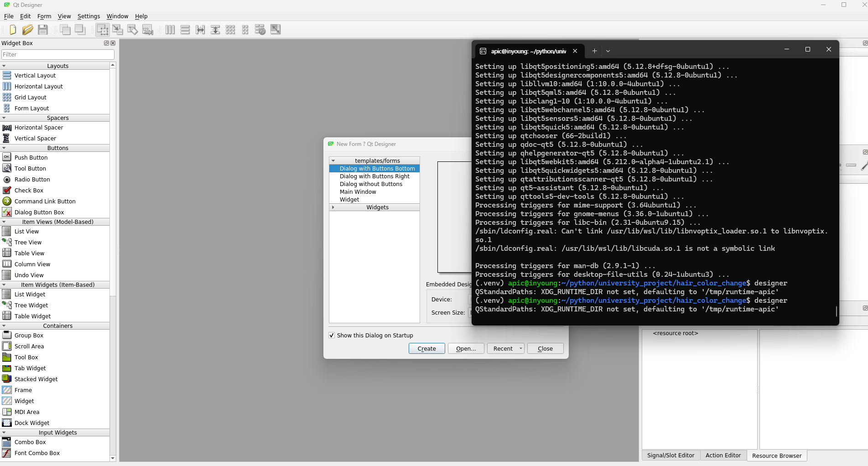Click the Open folder toolbar icon
This screenshot has height=466, width=868.
(27, 30)
